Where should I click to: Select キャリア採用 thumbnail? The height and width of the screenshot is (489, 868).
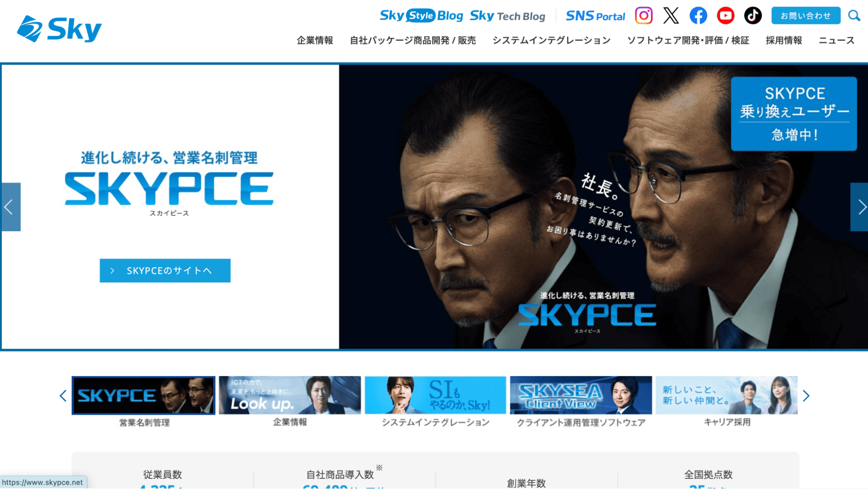[726, 395]
